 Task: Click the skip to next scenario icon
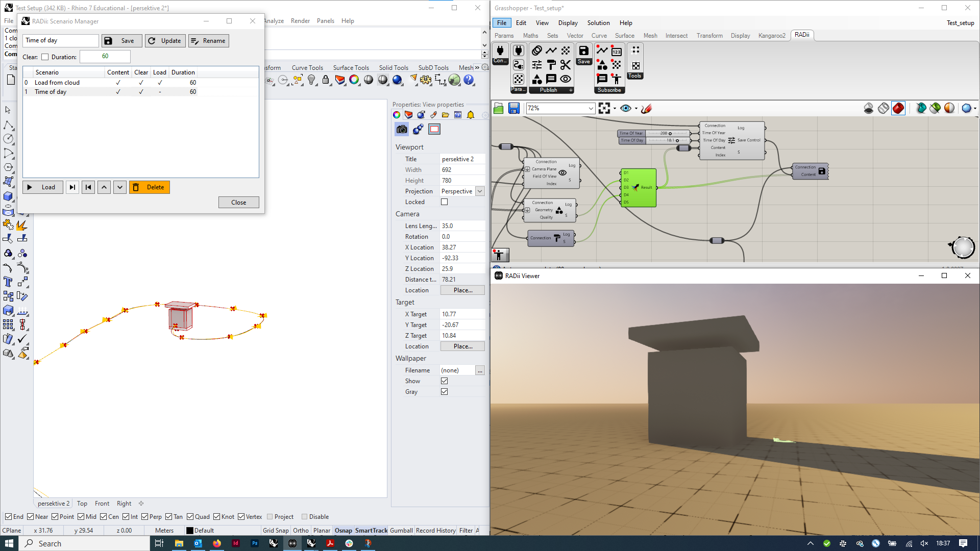72,187
